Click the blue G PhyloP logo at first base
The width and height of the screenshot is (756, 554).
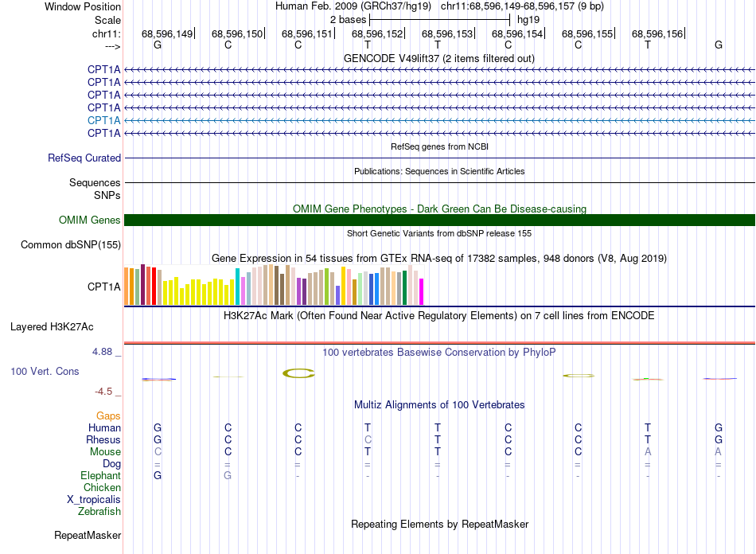click(158, 379)
